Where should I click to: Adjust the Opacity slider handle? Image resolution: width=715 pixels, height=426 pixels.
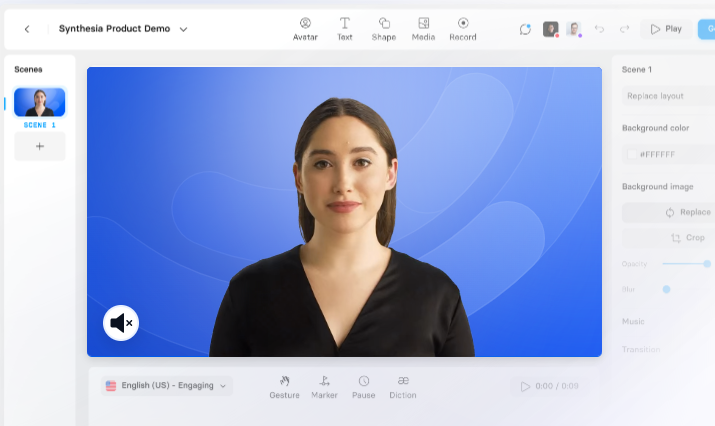(x=707, y=264)
